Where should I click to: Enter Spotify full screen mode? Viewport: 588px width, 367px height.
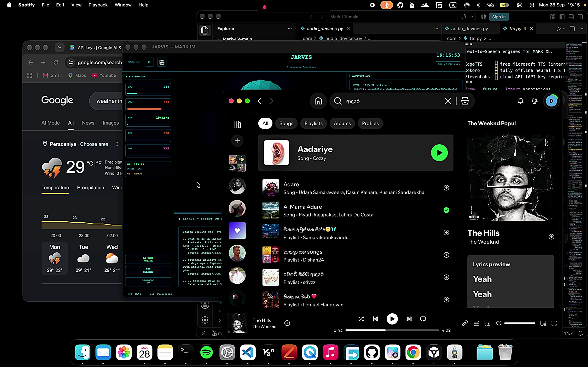554,323
